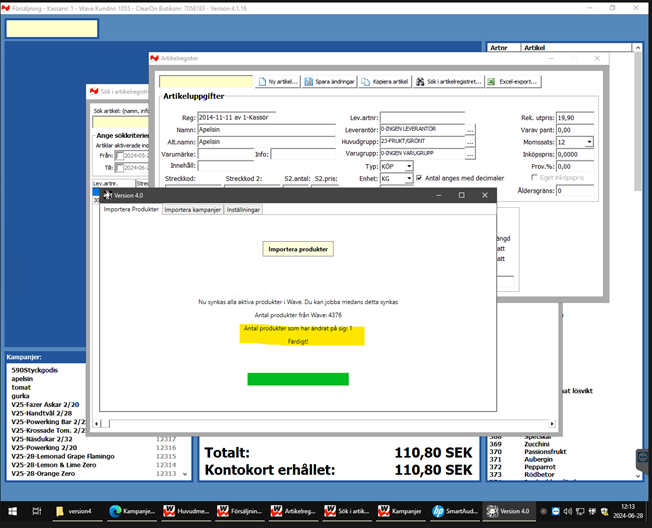Open the Inställningar tab

tap(244, 210)
